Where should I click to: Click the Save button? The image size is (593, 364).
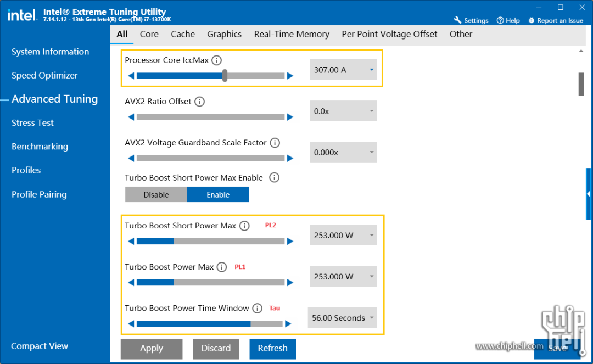(557, 349)
